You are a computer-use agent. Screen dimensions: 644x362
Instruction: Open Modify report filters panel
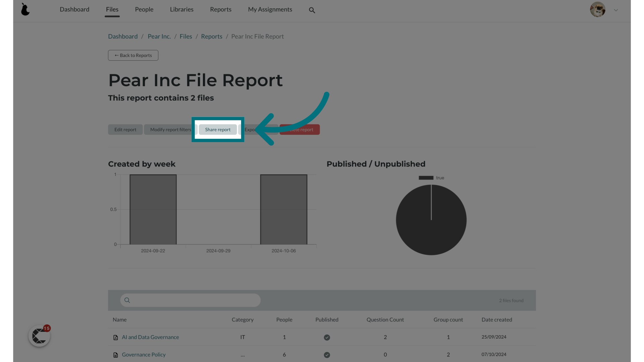tap(171, 129)
